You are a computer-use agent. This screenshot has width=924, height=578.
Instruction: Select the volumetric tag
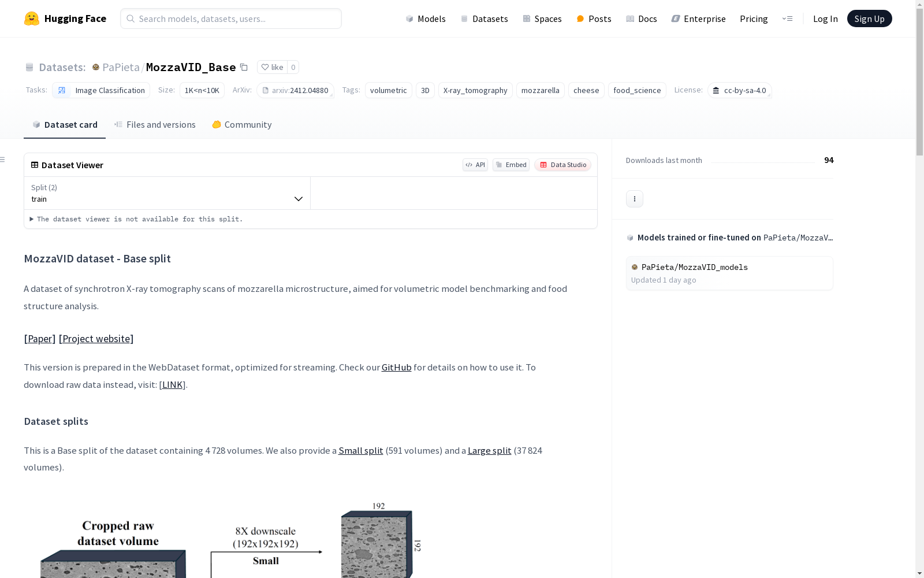point(388,90)
